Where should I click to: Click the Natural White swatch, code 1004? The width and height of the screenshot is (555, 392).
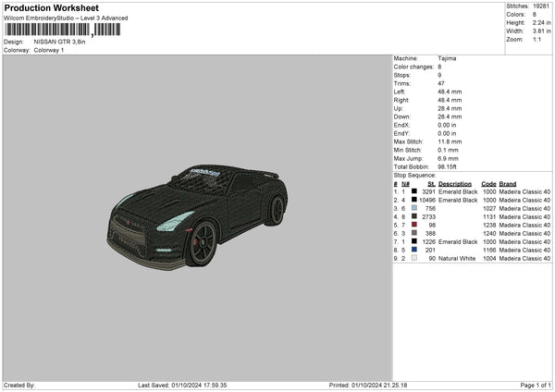tap(413, 258)
